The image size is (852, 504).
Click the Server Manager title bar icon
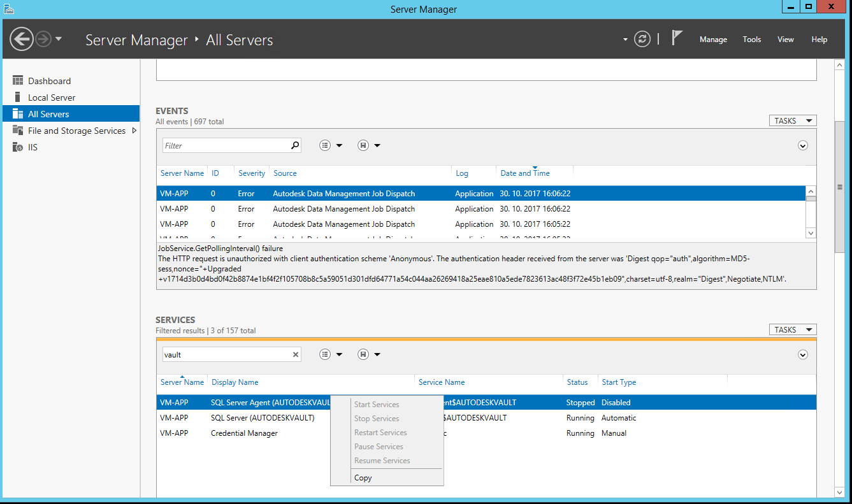coord(8,8)
